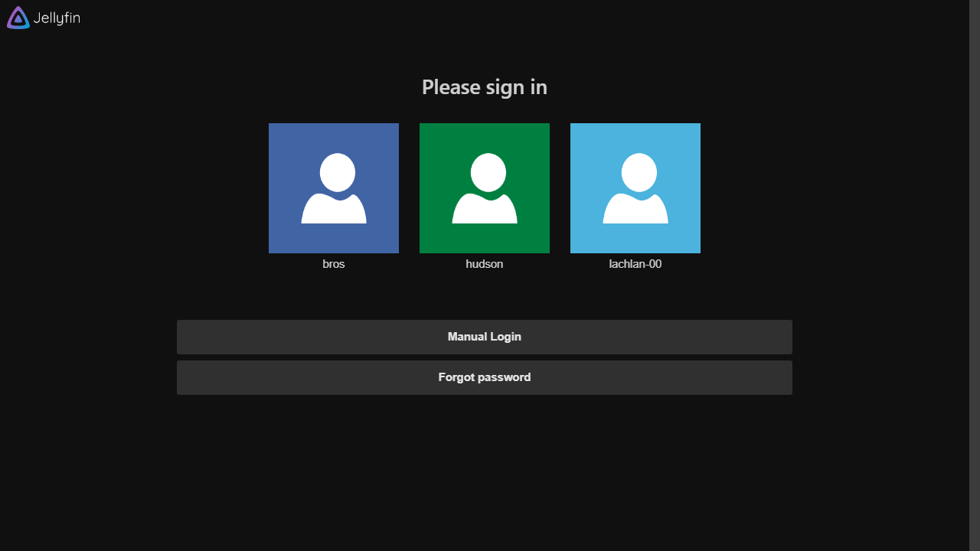Click the scrollbar on the right edge

(975, 275)
